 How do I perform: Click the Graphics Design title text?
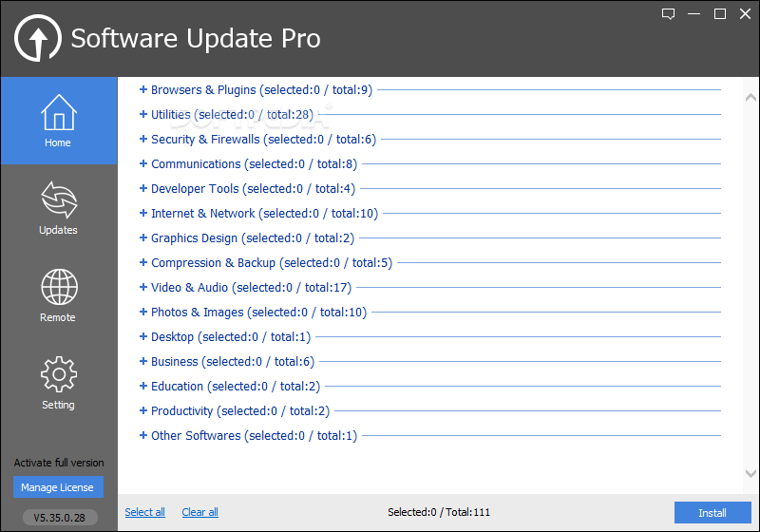click(x=253, y=238)
